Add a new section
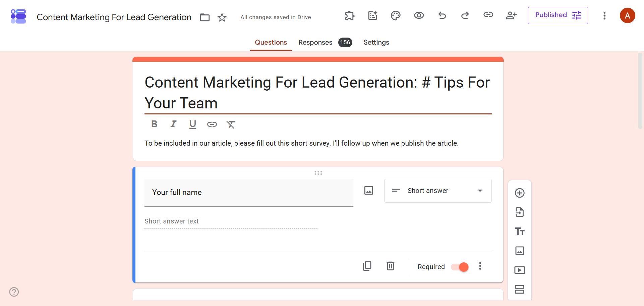 520,289
